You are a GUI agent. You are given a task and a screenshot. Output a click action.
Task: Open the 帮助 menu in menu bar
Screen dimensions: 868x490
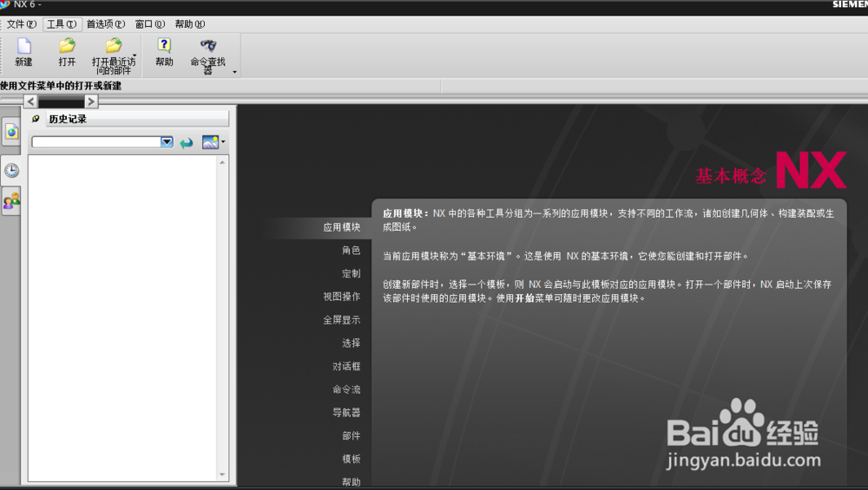coord(190,24)
